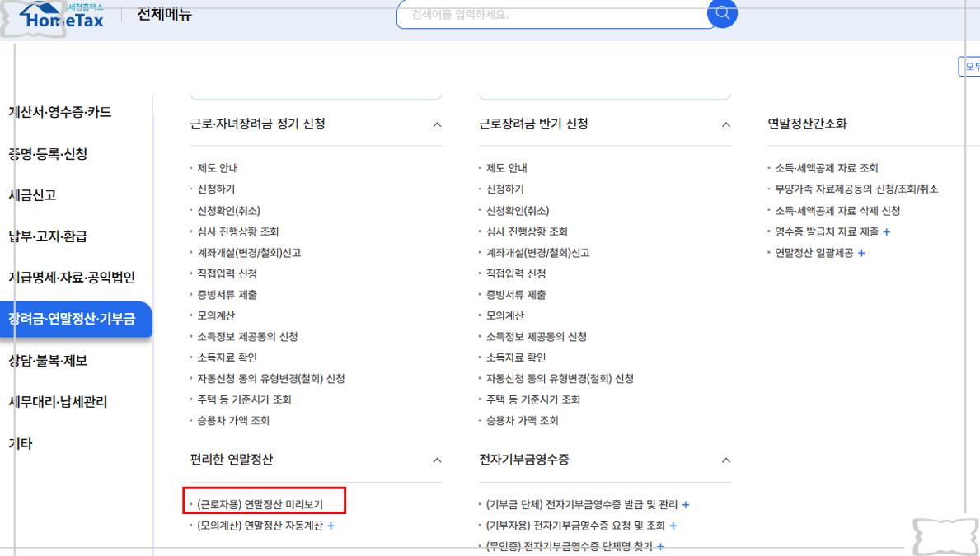Select the 상담·불복·제보 menu

click(48, 361)
